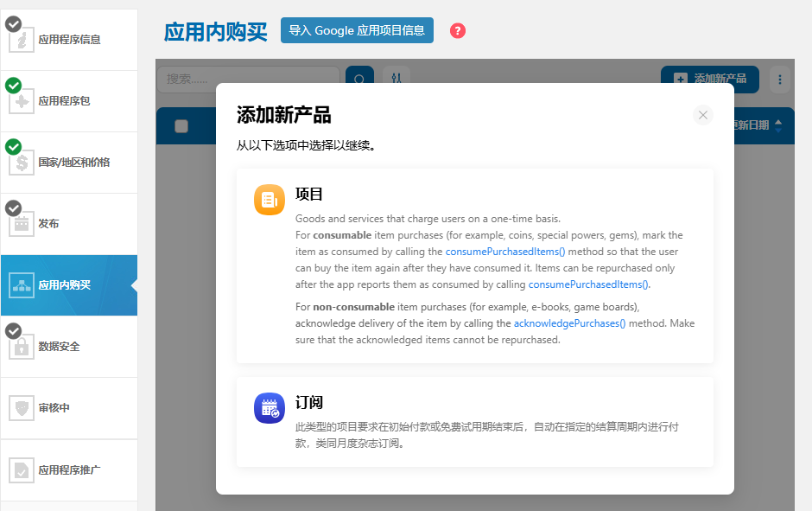This screenshot has width=812, height=511.
Task: Select the blue 订阅 subscription icon
Action: point(270,408)
